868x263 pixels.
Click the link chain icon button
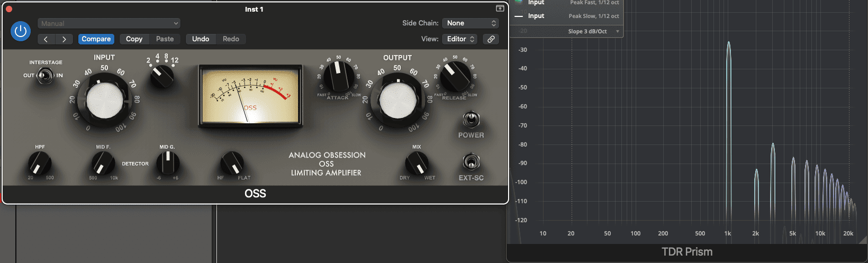(491, 39)
